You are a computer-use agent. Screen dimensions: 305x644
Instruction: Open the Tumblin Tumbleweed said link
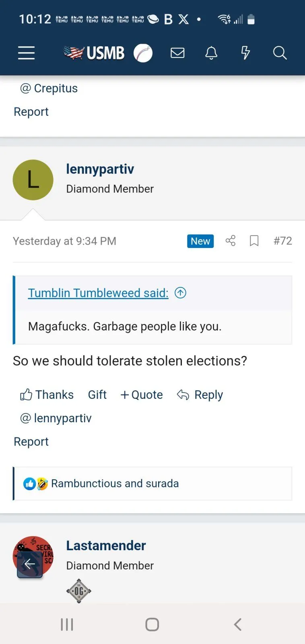pyautogui.click(x=98, y=293)
